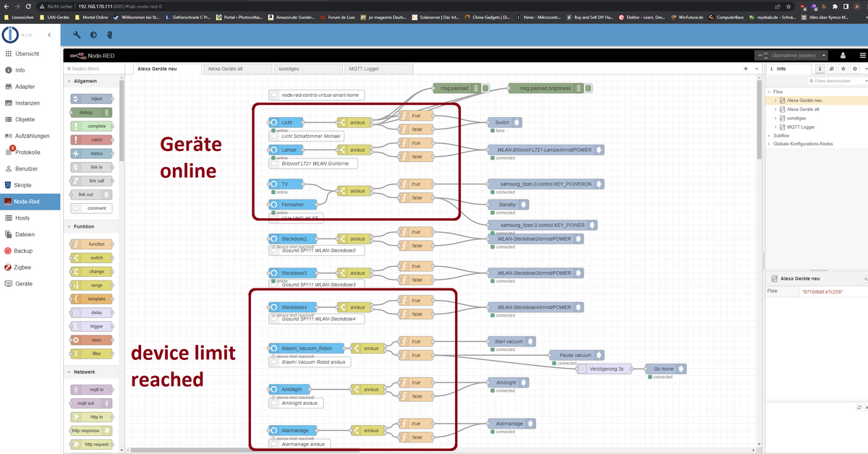The image size is (868, 454).
Task: Select the http request palette node
Action: pyautogui.click(x=91, y=444)
